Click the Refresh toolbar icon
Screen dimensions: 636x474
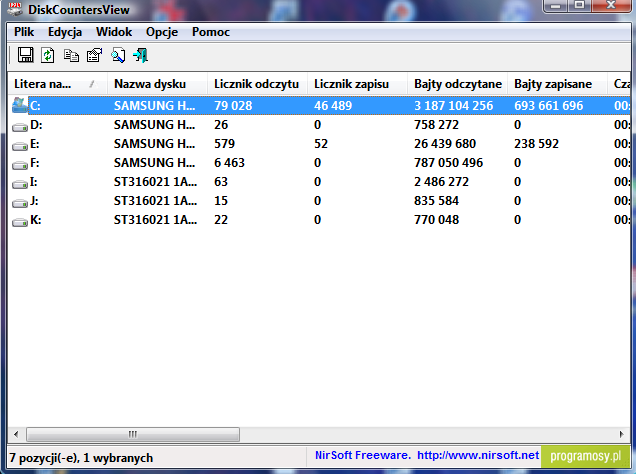tap(48, 55)
